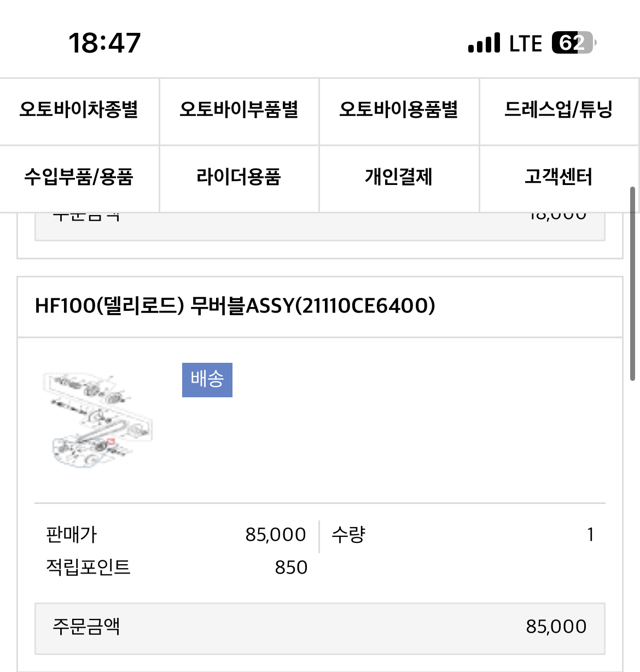Tap the LTE network indicator
This screenshot has width=640, height=672.
[526, 43]
